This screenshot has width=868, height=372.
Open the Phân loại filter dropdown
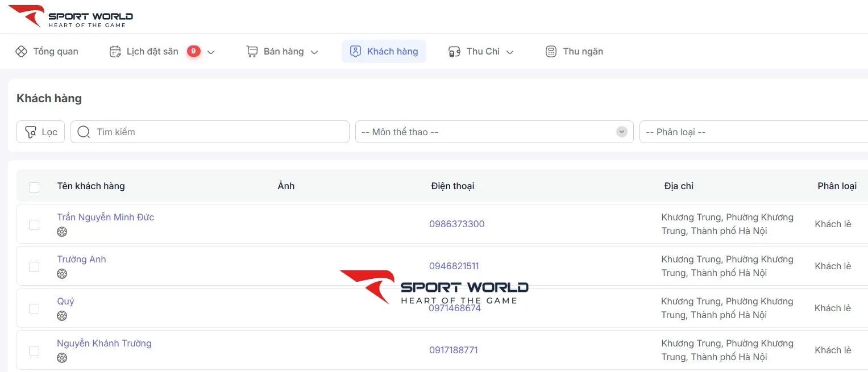(753, 132)
